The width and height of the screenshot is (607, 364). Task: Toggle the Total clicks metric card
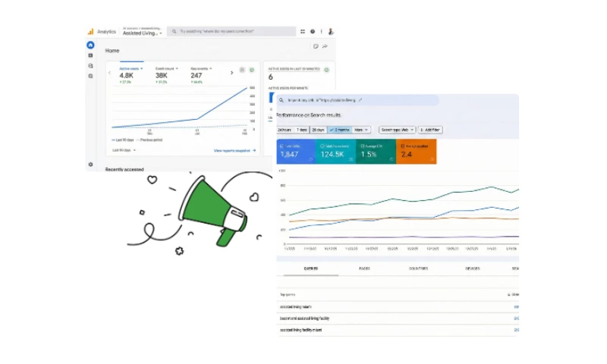coord(295,152)
